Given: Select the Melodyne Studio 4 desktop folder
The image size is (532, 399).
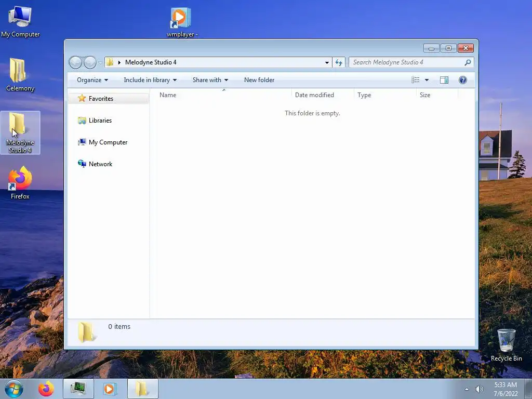Looking at the screenshot, I should tap(20, 132).
